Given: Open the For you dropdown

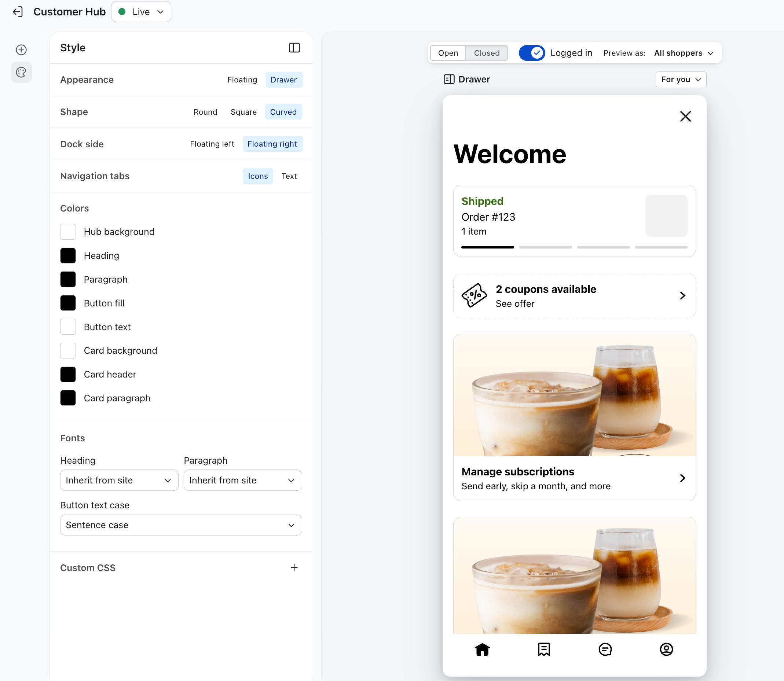Looking at the screenshot, I should [x=681, y=80].
